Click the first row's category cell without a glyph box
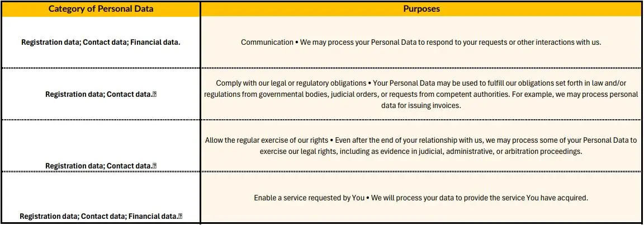Screen dimensions: 644x225 (101, 43)
